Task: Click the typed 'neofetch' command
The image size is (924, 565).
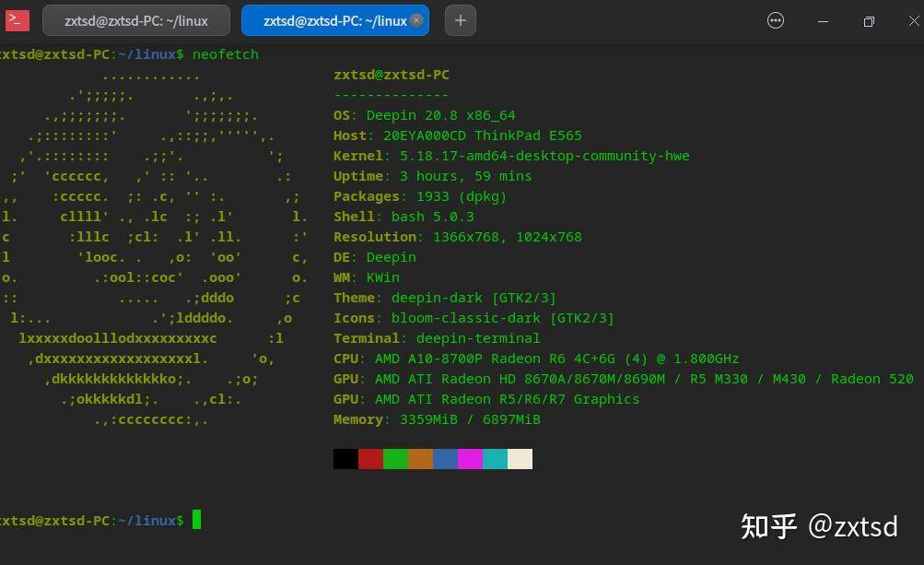Action: [x=226, y=54]
